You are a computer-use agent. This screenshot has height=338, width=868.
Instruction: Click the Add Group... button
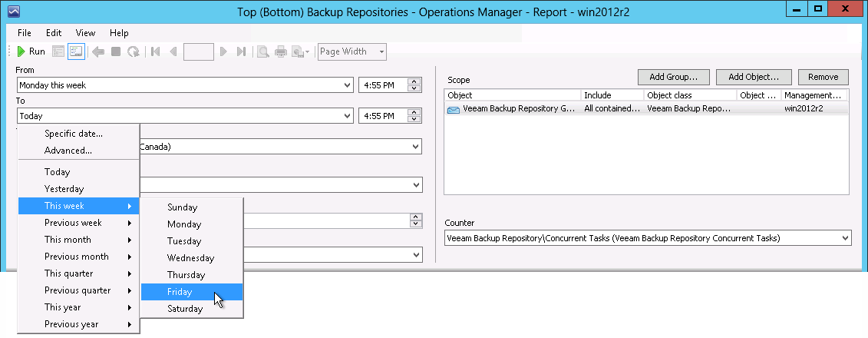[673, 77]
